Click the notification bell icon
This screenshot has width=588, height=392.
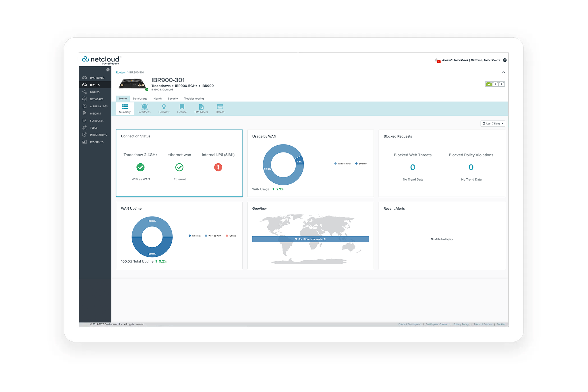[437, 60]
